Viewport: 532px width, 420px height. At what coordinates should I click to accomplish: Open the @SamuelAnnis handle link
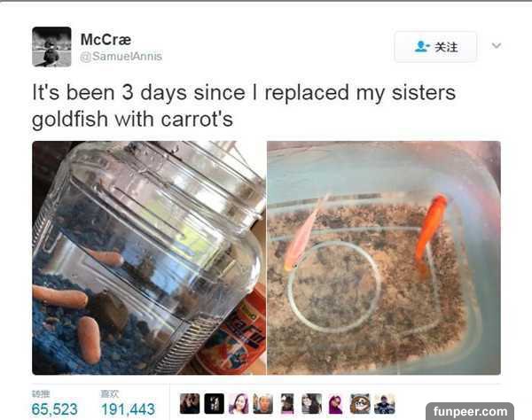click(x=121, y=56)
